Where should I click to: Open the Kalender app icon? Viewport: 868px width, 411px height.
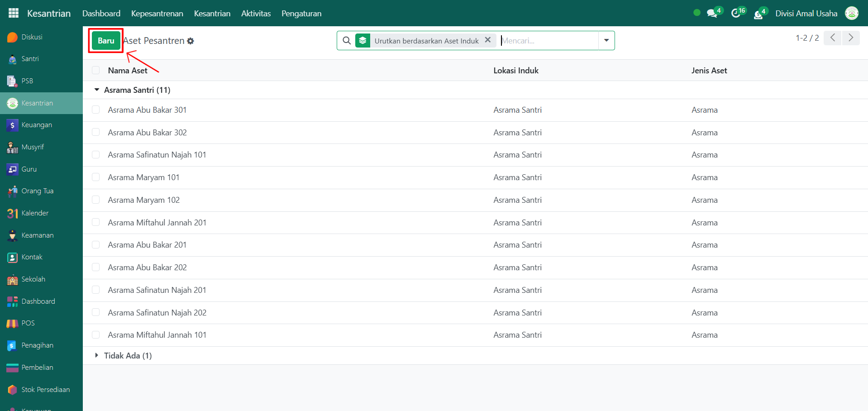click(x=13, y=214)
